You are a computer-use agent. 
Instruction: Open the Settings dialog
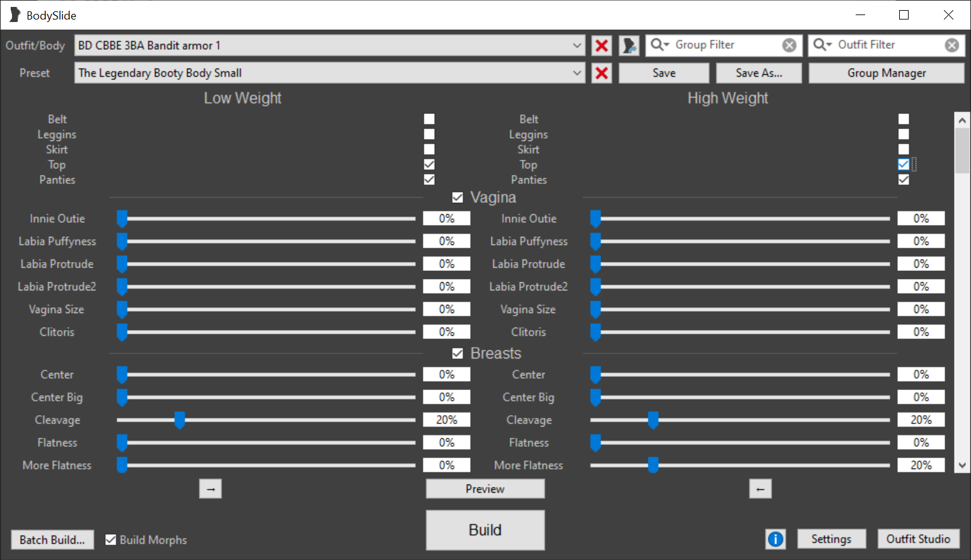tap(831, 539)
